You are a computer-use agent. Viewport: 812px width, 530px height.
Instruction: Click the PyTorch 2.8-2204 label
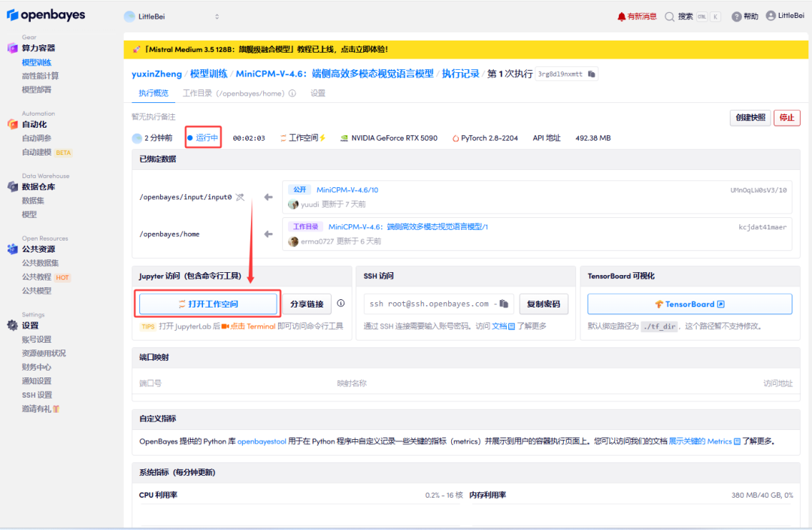click(485, 138)
